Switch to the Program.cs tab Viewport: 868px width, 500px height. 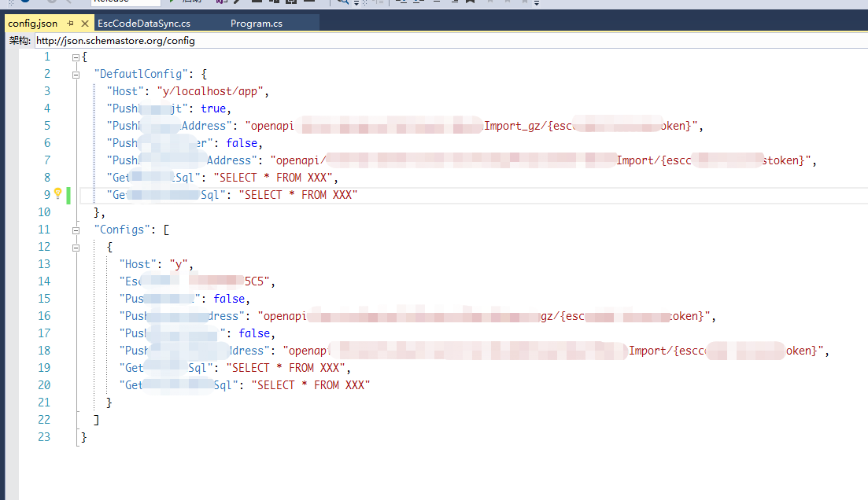tap(257, 24)
